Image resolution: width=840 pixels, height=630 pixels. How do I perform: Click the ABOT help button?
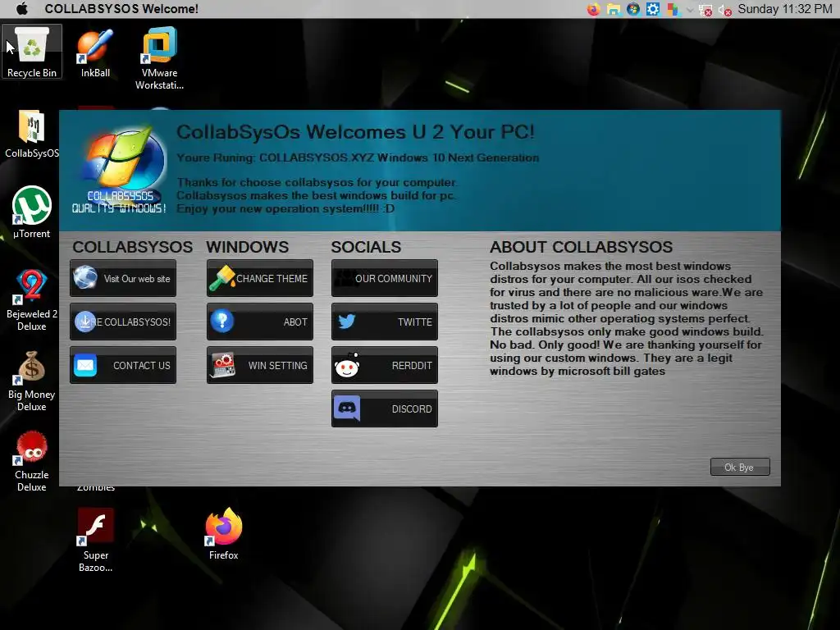260,322
